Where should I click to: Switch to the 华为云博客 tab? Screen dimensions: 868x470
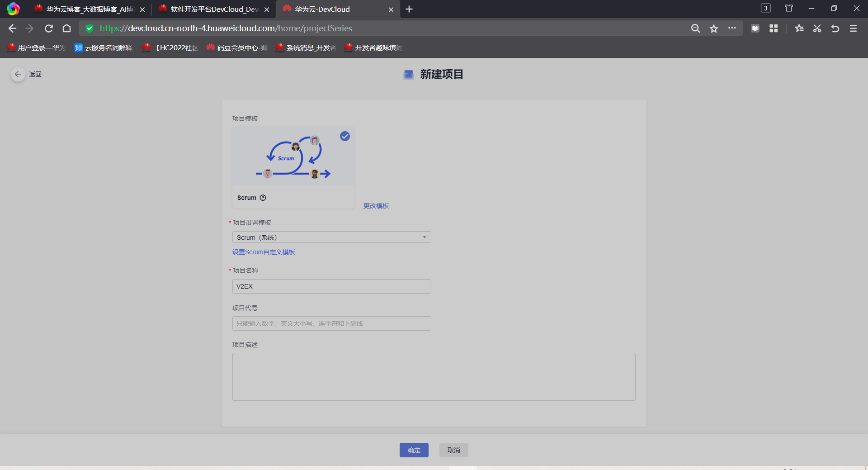89,9
